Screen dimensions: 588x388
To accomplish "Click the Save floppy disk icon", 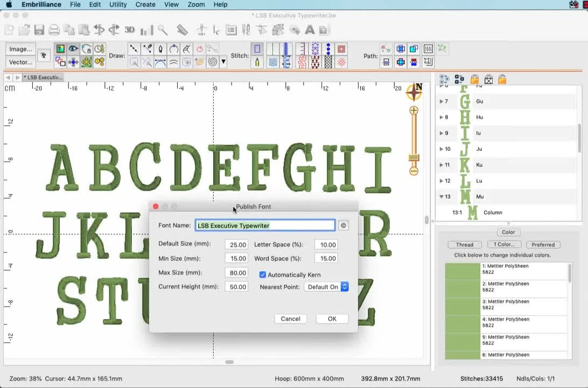I will [x=39, y=30].
